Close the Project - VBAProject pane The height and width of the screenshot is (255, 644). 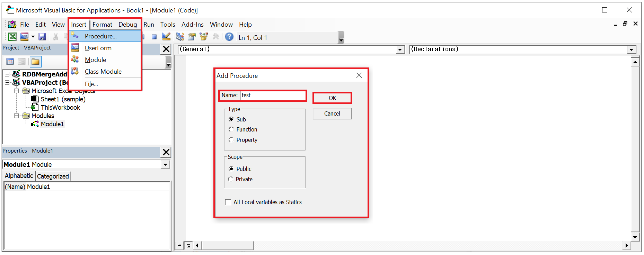pyautogui.click(x=166, y=49)
